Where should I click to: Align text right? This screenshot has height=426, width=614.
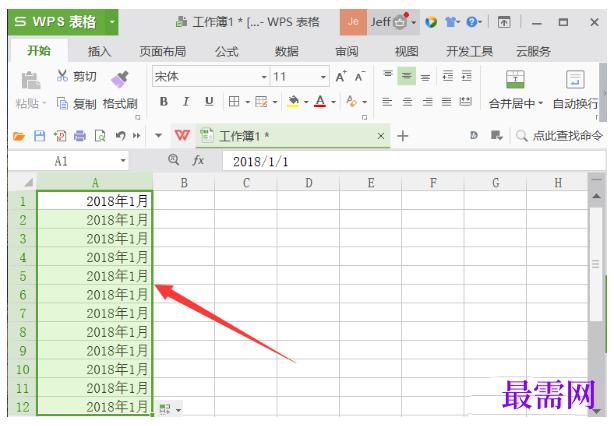428,102
